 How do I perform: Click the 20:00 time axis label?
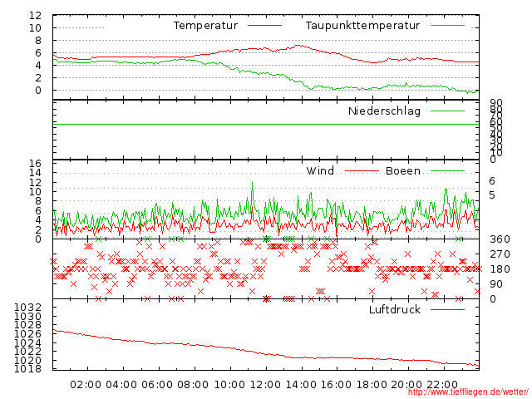tap(406, 385)
